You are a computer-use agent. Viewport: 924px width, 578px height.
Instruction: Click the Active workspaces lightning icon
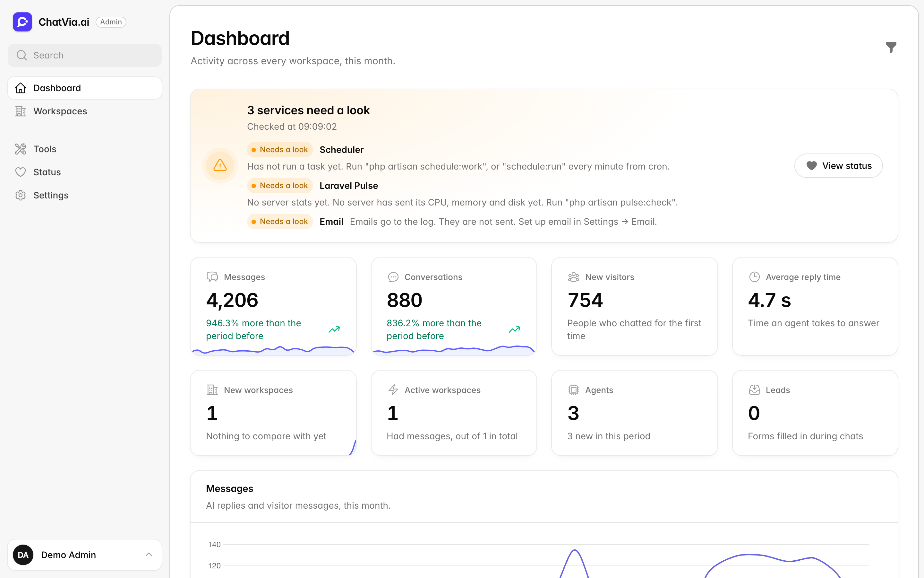tap(393, 390)
